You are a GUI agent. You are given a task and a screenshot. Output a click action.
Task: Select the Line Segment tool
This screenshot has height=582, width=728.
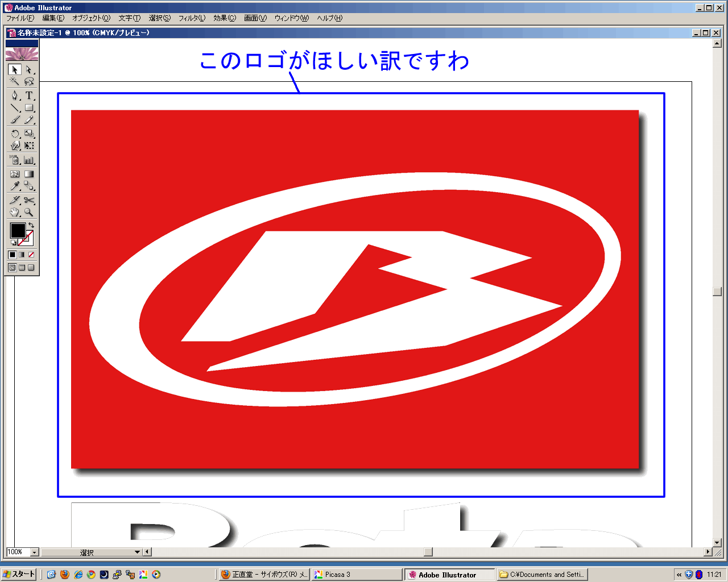click(x=15, y=107)
